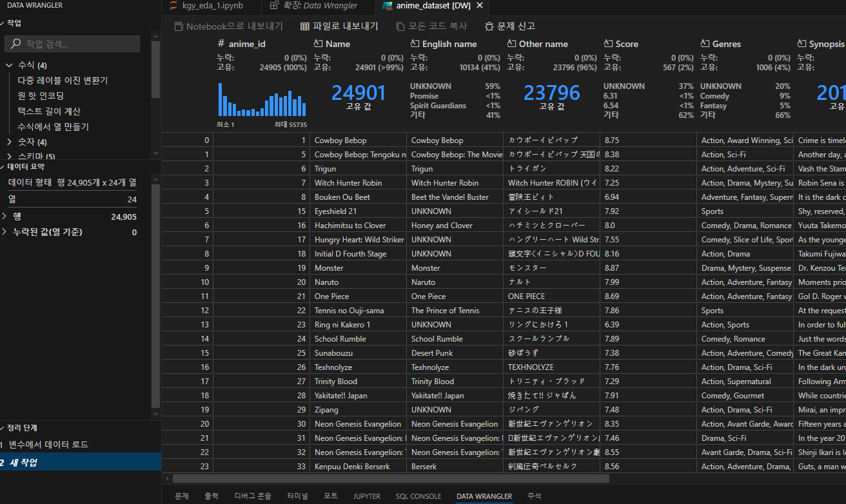
Task: Click the operations list vertical scrollbar
Action: (155, 71)
